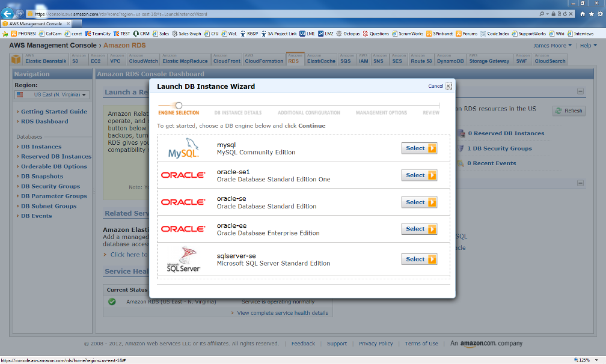This screenshot has width=606, height=364.
Task: Switch to the CloudSearch service tab
Action: [550, 59]
